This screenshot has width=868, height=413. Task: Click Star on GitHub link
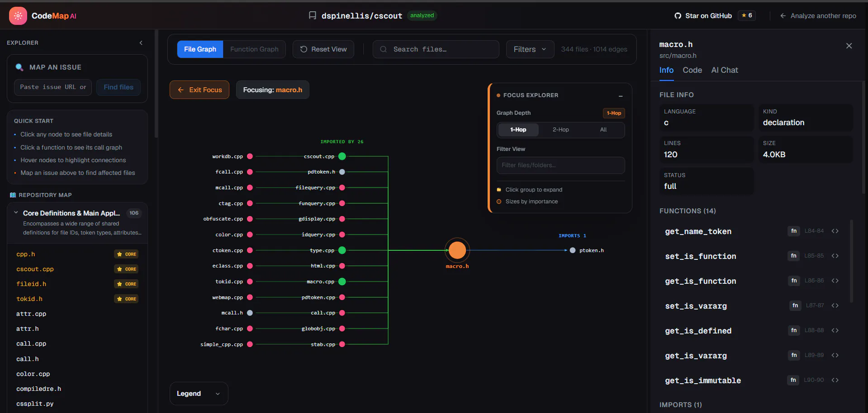pyautogui.click(x=708, y=16)
